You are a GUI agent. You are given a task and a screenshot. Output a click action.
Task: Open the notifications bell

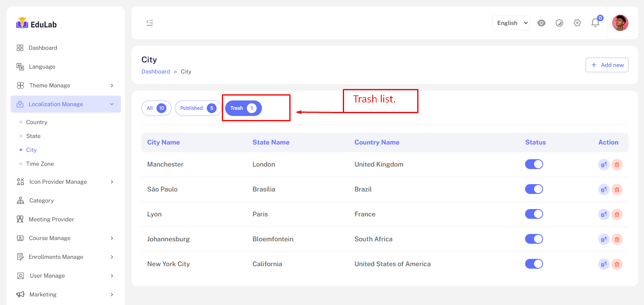pos(595,23)
